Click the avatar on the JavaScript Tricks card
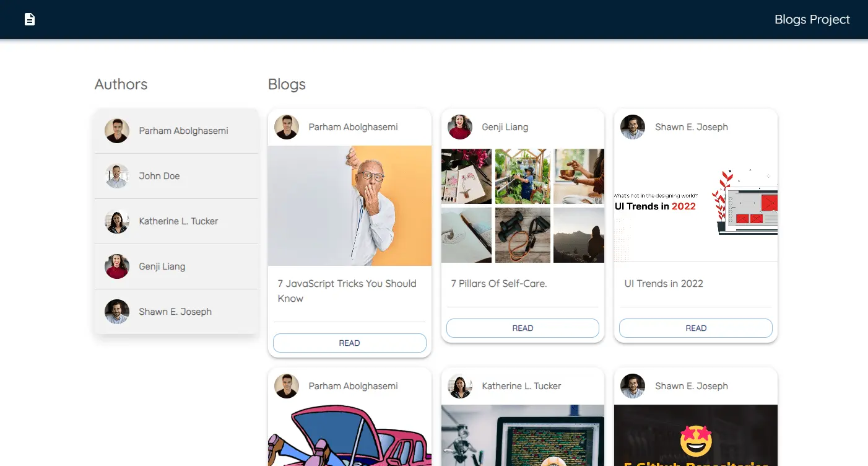Image resolution: width=868 pixels, height=466 pixels. pos(287,127)
